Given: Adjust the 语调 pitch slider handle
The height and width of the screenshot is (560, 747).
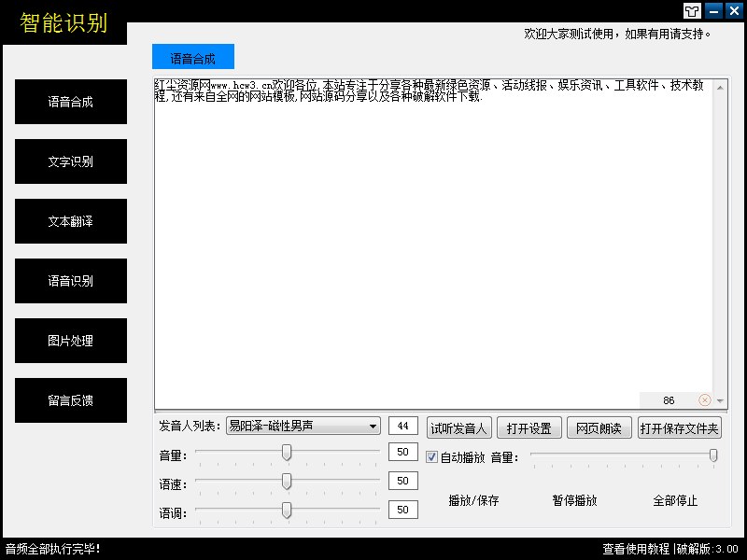Looking at the screenshot, I should [x=287, y=511].
